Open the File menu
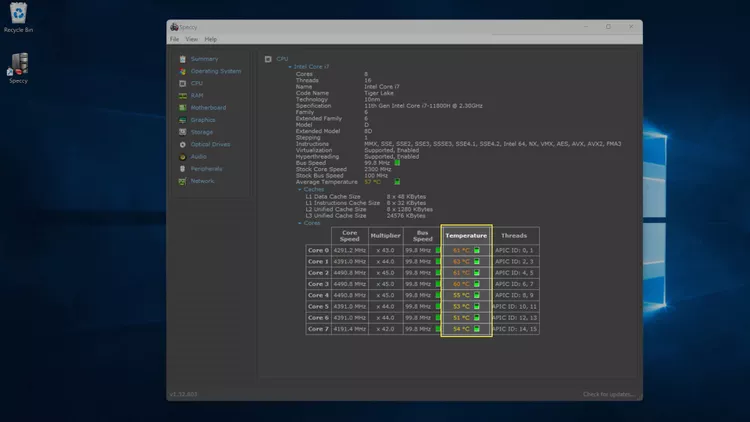The width and height of the screenshot is (750, 422). pos(174,39)
